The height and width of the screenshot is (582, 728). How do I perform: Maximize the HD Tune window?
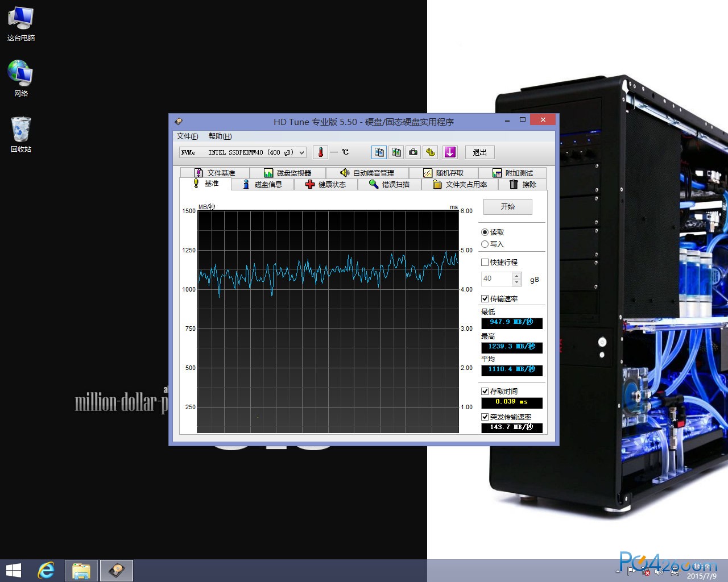(x=523, y=120)
